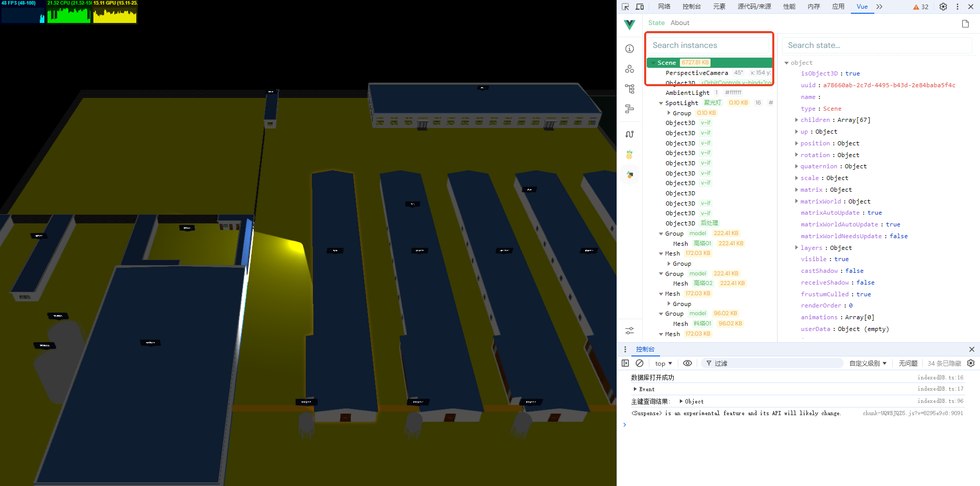The image size is (980, 486).
Task: Collapse the SpotLight tree node
Action: coord(661,103)
